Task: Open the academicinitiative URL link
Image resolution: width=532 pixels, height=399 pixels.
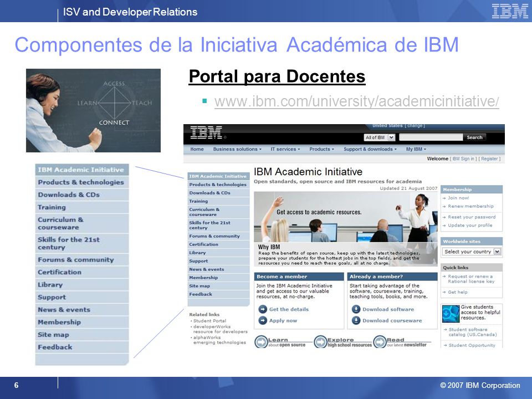Action: pyautogui.click(x=356, y=101)
